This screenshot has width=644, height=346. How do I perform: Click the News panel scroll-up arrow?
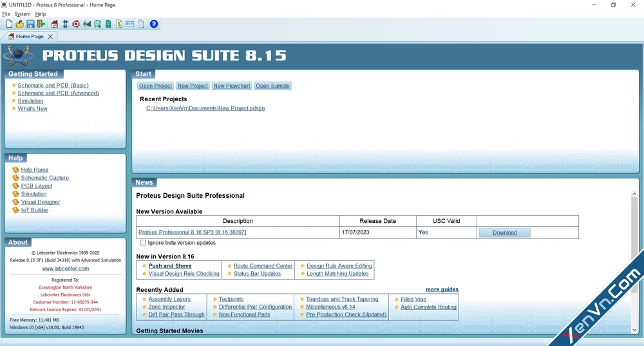634,193
